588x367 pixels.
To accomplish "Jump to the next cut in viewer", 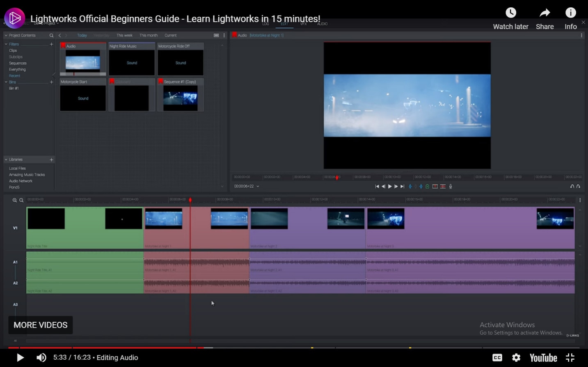I will 403,187.
